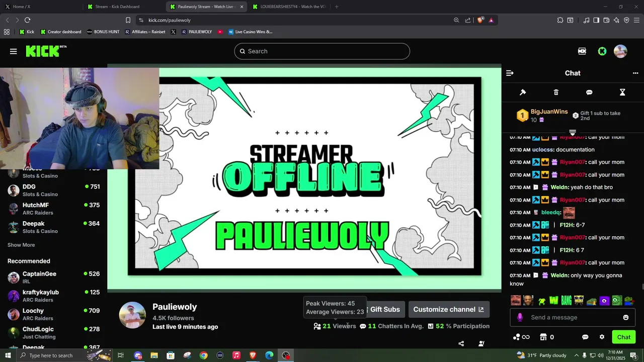This screenshot has width=644, height=362.
Task: Open Live Casino Wins bookmark
Action: coord(250,32)
